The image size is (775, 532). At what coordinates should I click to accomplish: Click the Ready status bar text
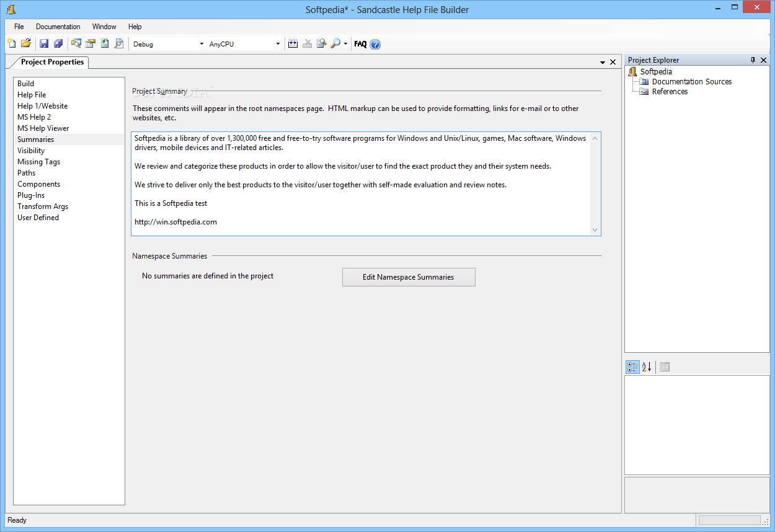17,520
